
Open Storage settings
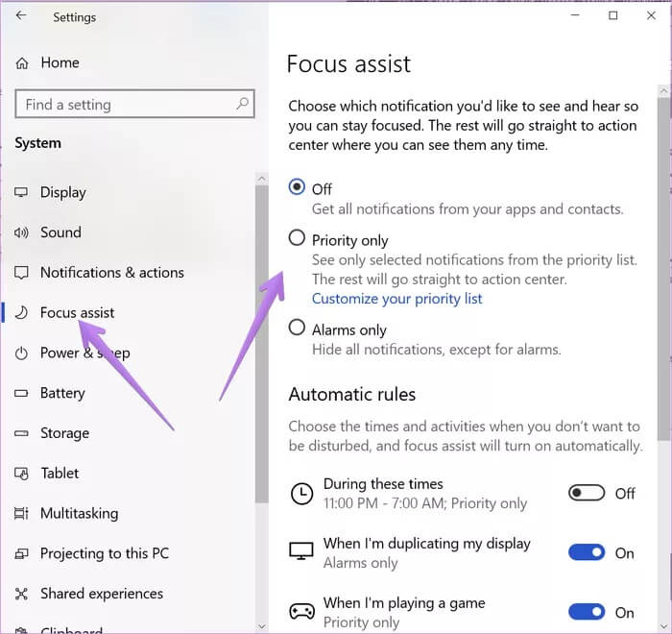[64, 433]
